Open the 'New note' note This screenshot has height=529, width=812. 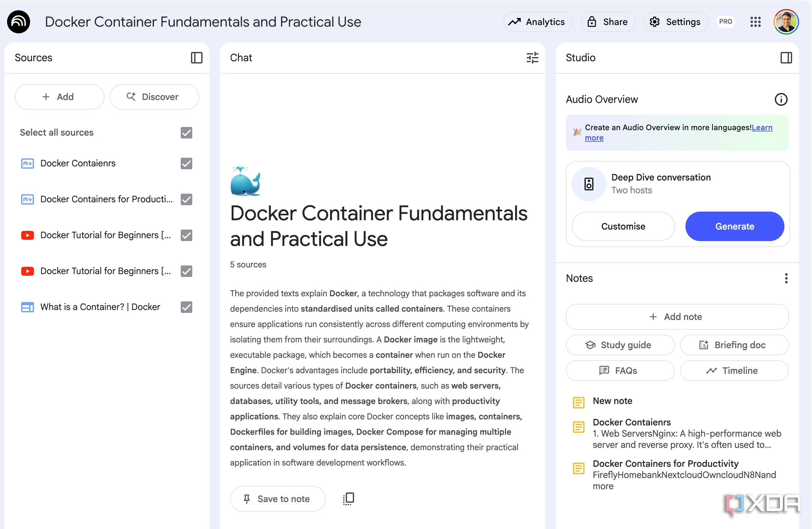[x=612, y=401]
